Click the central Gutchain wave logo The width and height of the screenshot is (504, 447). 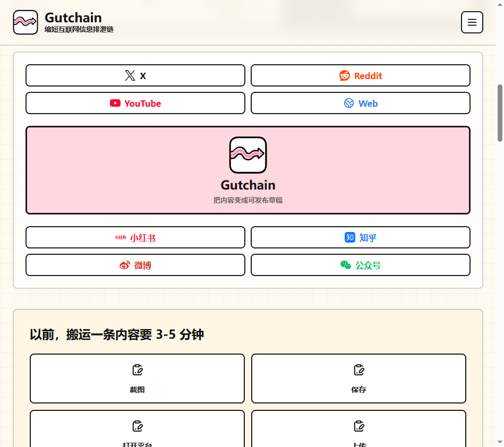tap(248, 155)
